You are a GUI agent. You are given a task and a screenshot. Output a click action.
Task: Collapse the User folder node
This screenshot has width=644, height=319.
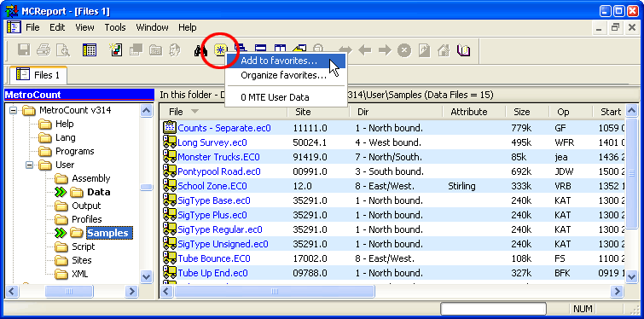pyautogui.click(x=30, y=165)
